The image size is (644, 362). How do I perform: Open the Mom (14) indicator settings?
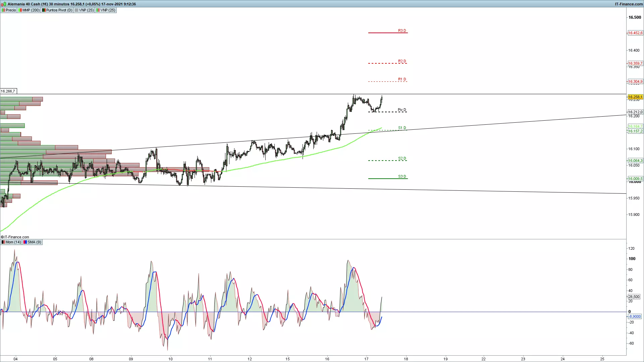point(11,242)
